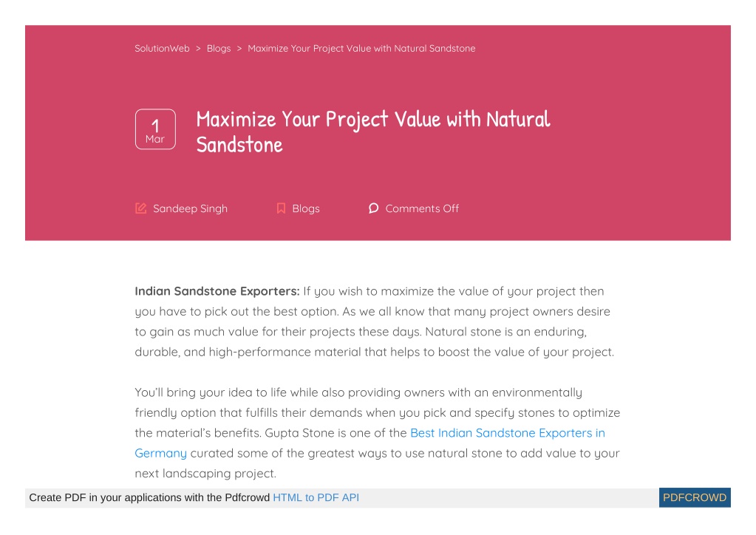The height and width of the screenshot is (535, 756).
Task: Open the Blogs category link
Action: pos(306,208)
